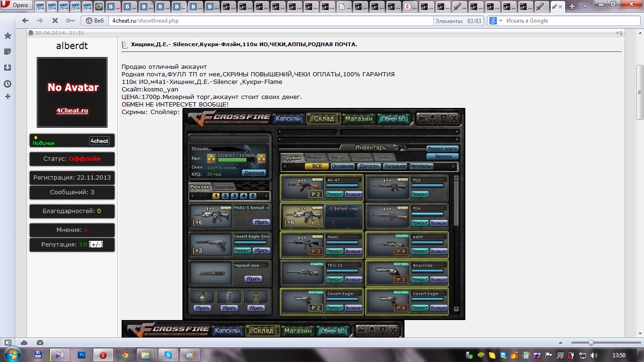Open the Bookmarks star panel in the sidebar
Image resolution: width=644 pixels, height=362 pixels.
pos(8,36)
